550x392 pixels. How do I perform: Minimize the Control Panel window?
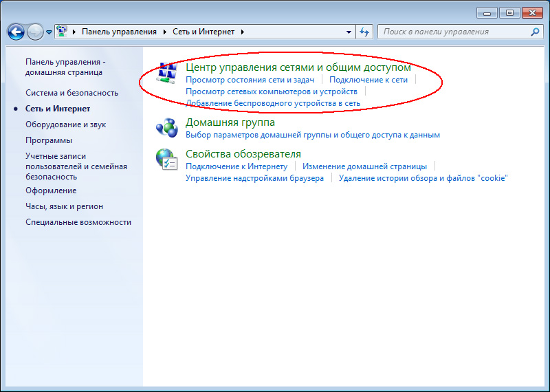487,13
